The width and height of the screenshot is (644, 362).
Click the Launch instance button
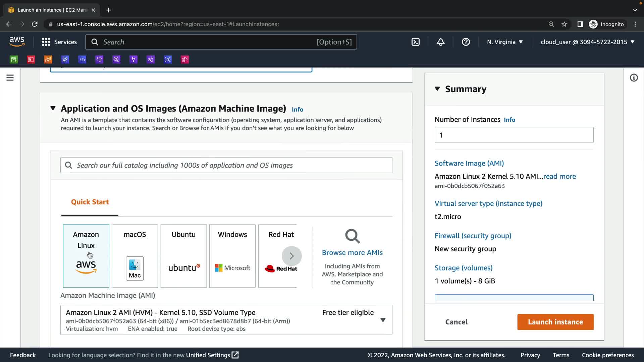pyautogui.click(x=555, y=322)
